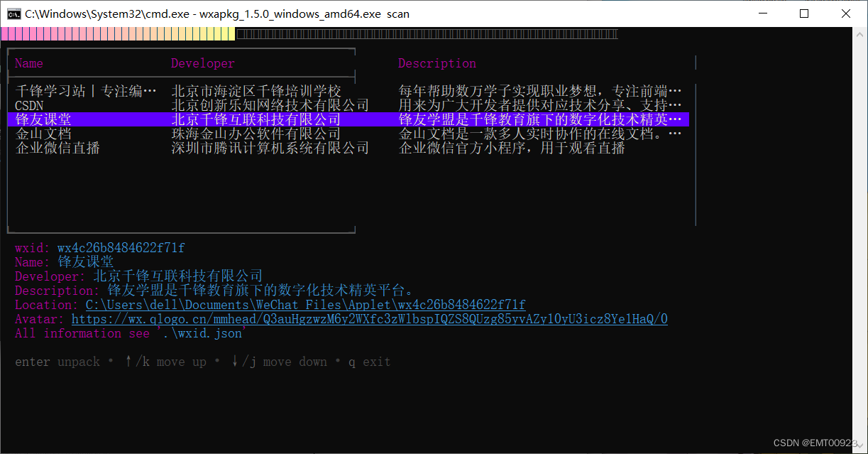Click developer 珠海金山办公软件有限公司
The image size is (868, 454).
pyautogui.click(x=256, y=134)
